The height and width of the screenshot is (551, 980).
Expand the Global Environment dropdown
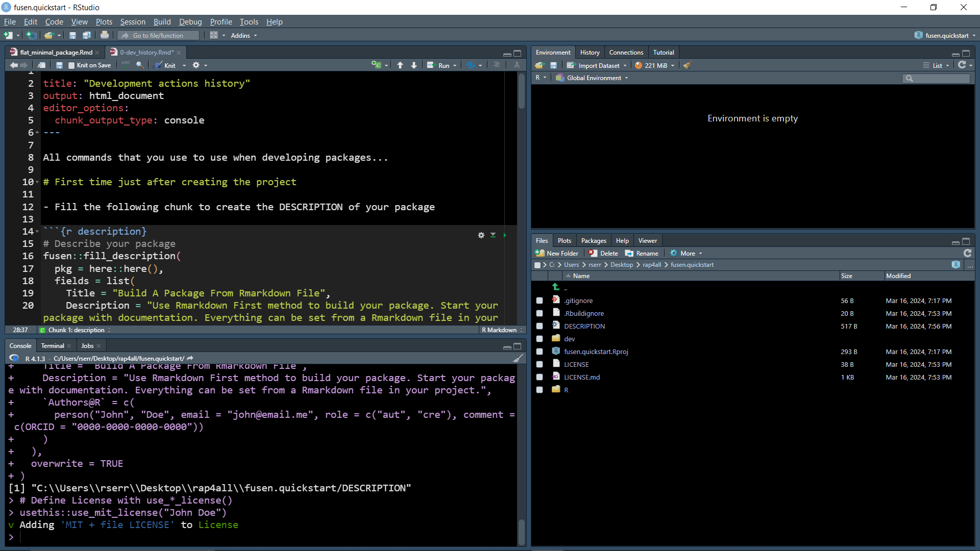[x=593, y=78]
